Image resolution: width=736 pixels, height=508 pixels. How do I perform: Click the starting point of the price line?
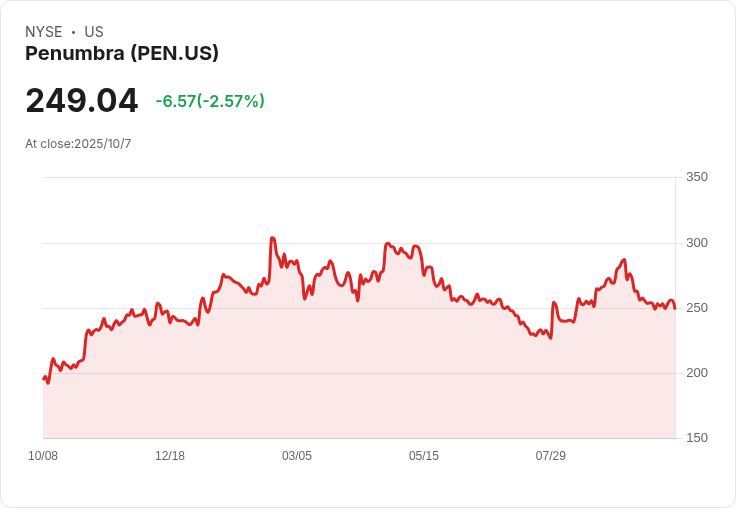pos(43,378)
